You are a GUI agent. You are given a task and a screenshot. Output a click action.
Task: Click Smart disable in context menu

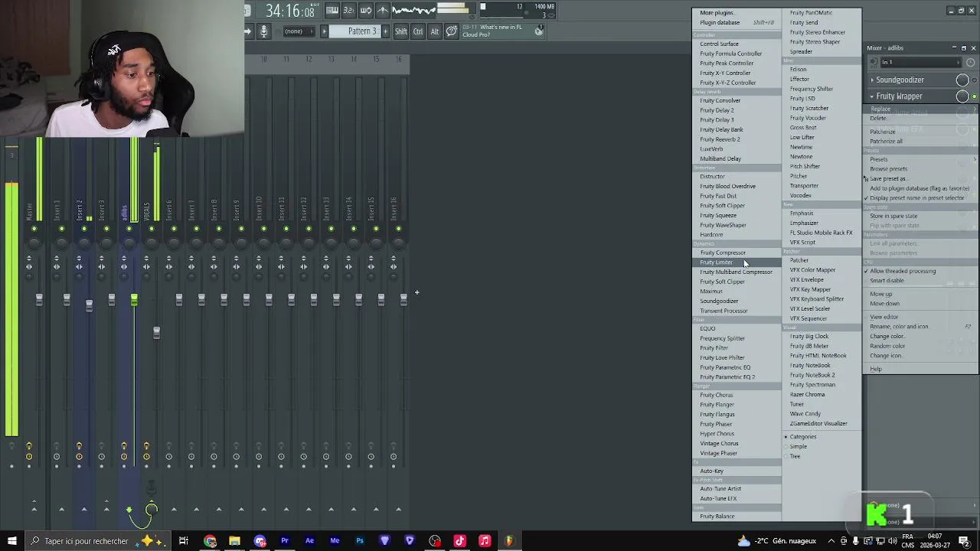[x=921, y=280]
